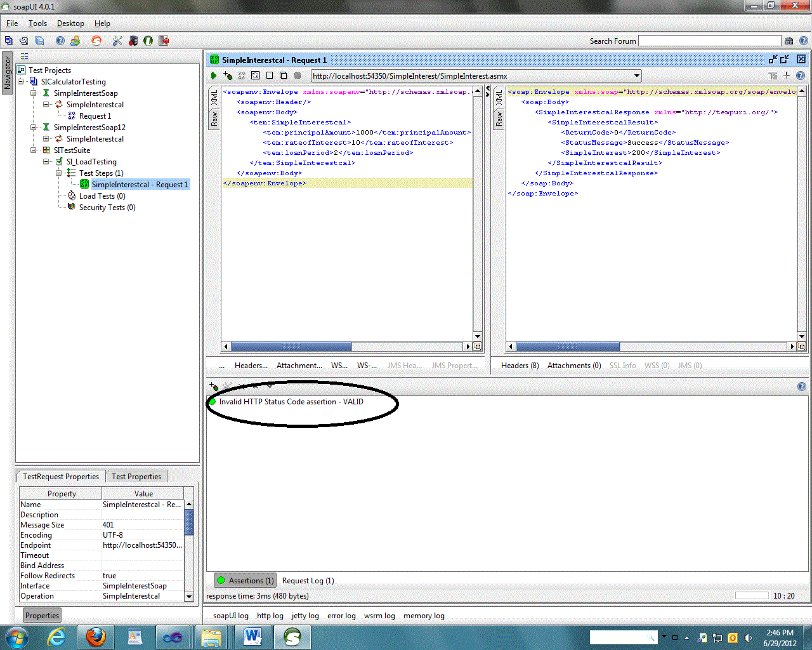This screenshot has height=650, width=812.
Task: Click the vertical Navigator side tab
Action: point(8,73)
